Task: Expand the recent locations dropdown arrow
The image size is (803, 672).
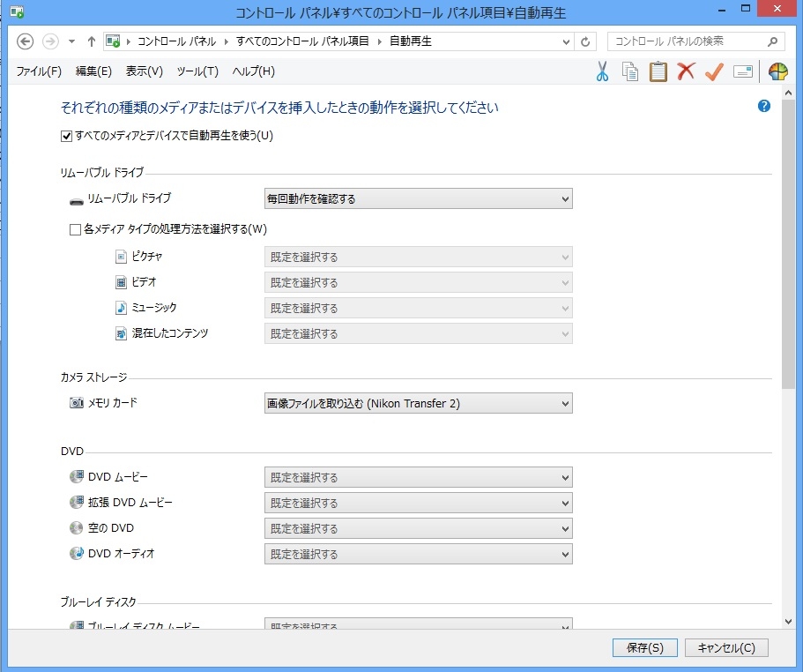Action: pyautogui.click(x=71, y=41)
